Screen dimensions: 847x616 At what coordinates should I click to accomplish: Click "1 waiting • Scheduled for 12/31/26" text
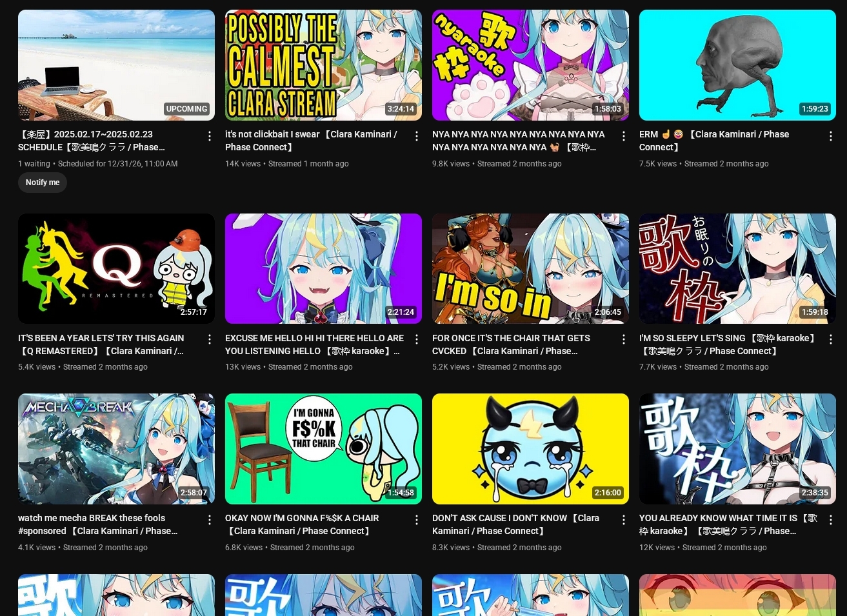click(x=98, y=164)
